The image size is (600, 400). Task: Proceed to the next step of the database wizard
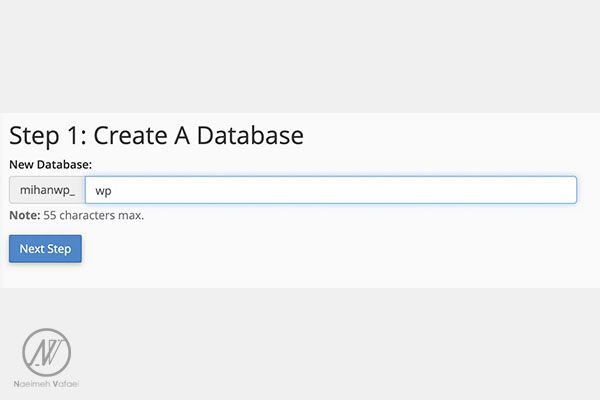tap(45, 249)
